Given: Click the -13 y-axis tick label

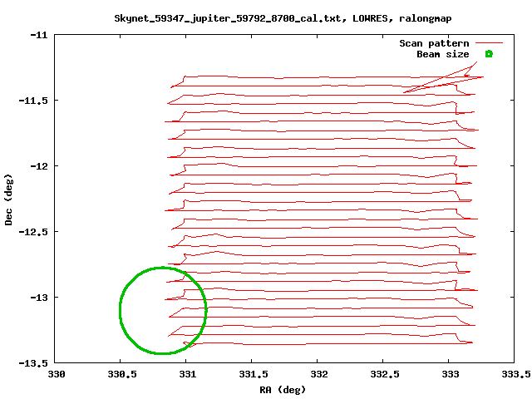Looking at the screenshot, I should click(39, 298).
